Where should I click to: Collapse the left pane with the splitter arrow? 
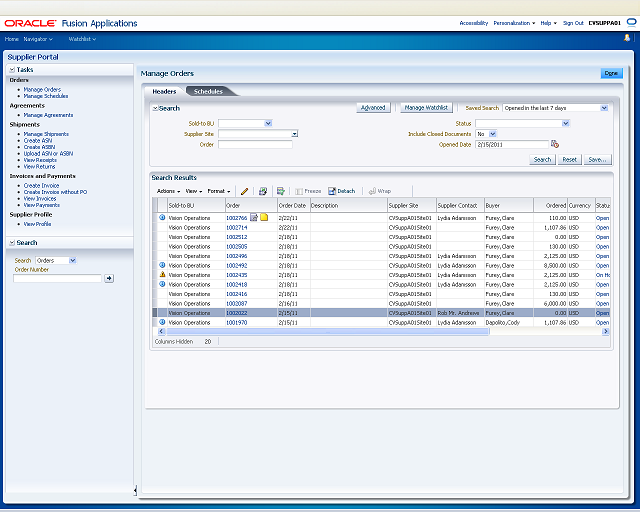coord(135,490)
